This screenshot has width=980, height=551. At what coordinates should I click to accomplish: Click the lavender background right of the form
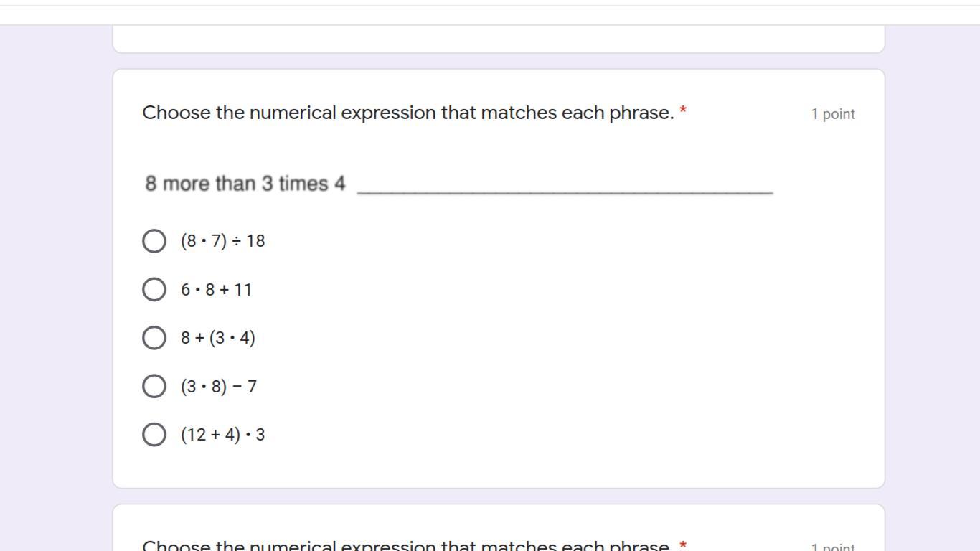(x=933, y=287)
